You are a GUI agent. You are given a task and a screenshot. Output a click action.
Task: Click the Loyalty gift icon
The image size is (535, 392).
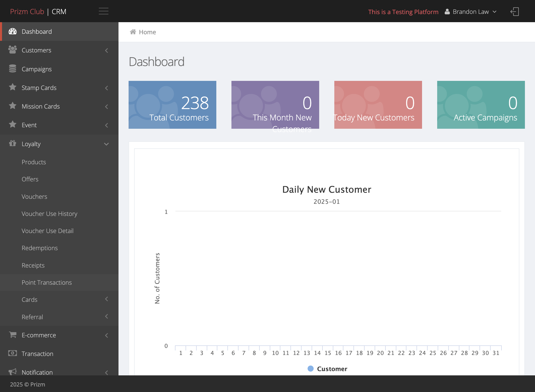(x=13, y=143)
